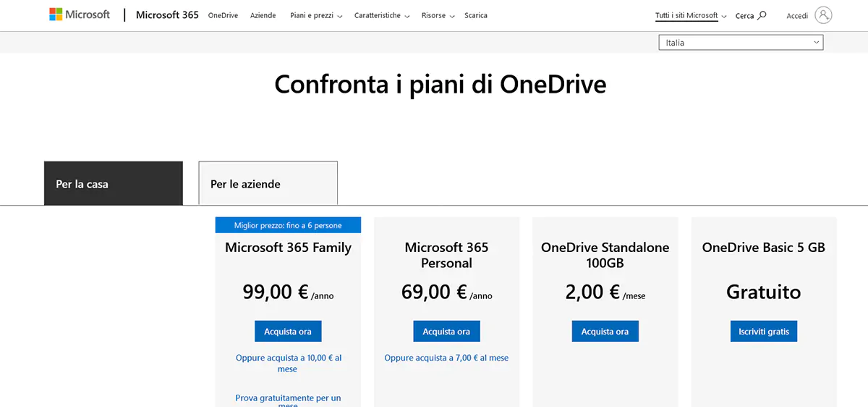Open the Italia country selector

741,43
